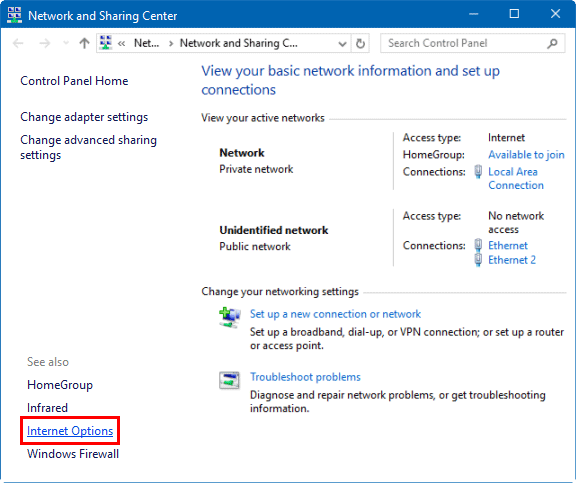The height and width of the screenshot is (483, 576).
Task: Click the Local Area Connection adapter icon
Action: [478, 172]
